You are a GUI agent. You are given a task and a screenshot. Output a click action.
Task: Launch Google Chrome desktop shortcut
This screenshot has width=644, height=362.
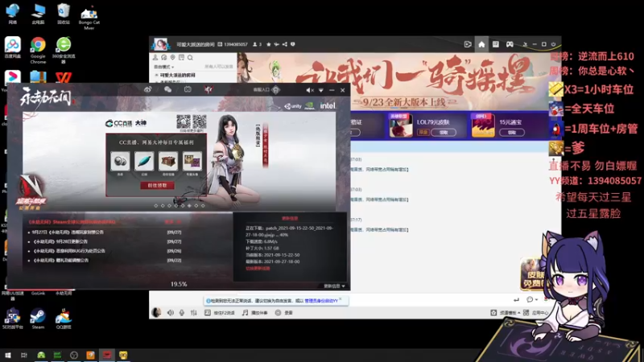pyautogui.click(x=38, y=50)
